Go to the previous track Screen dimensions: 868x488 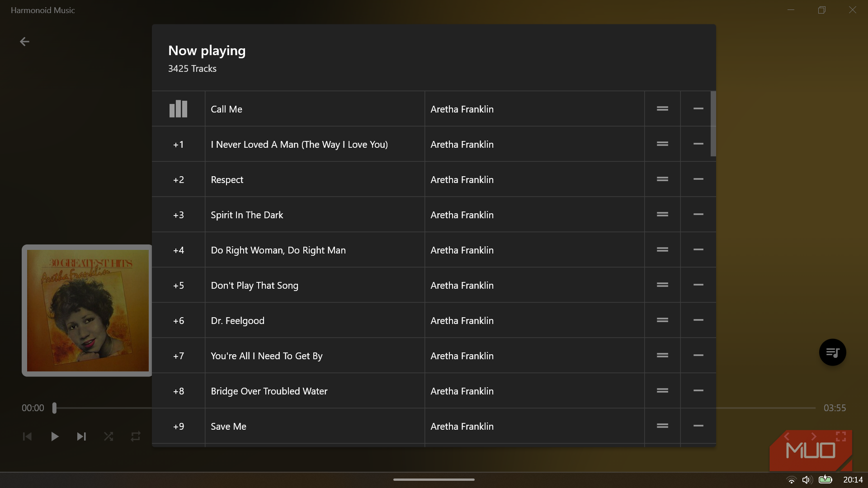pyautogui.click(x=27, y=436)
